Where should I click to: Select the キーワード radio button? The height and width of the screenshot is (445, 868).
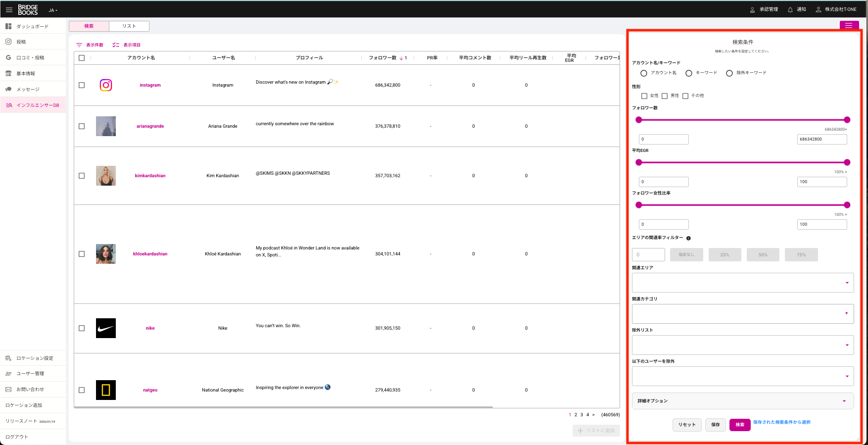click(x=689, y=73)
